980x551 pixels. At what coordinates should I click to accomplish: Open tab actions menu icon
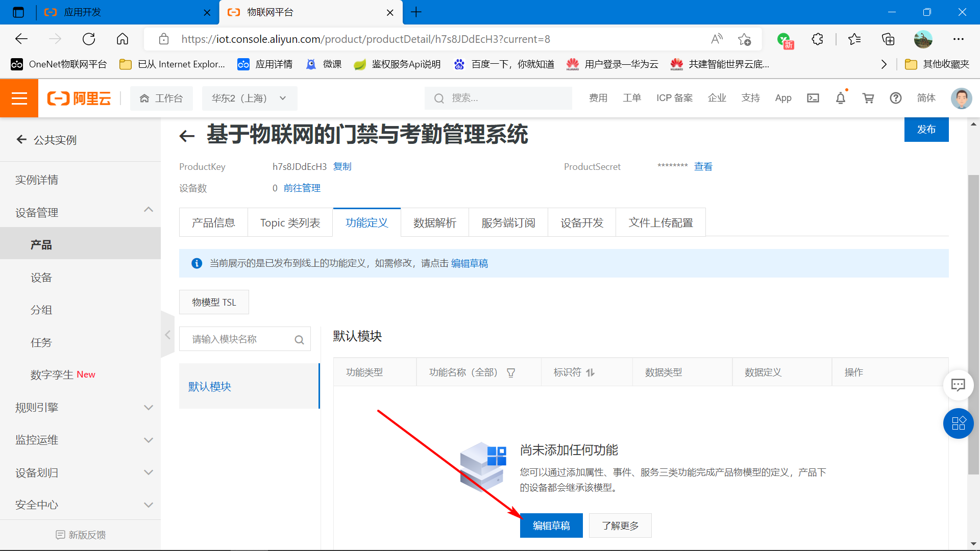click(x=18, y=12)
